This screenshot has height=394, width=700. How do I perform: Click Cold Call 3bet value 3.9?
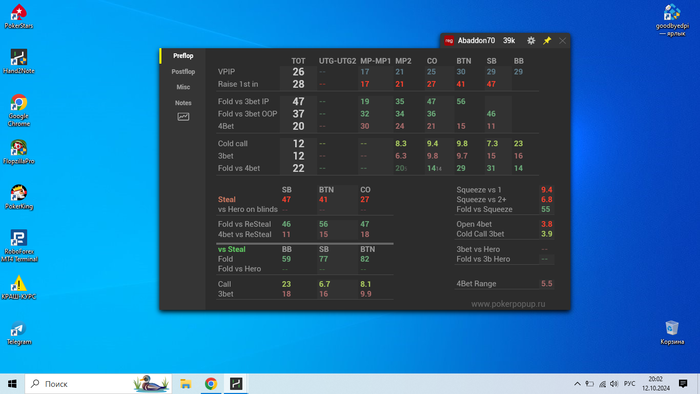click(x=546, y=234)
